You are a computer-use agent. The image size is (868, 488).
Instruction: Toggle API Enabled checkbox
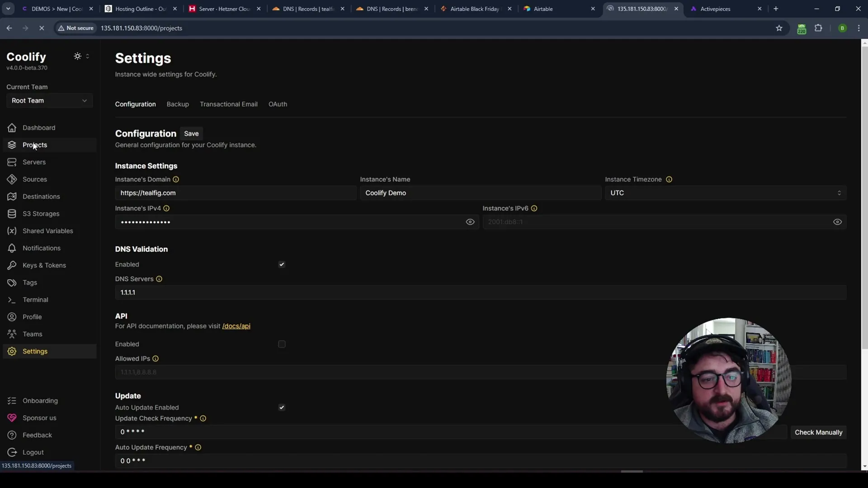tap(281, 344)
